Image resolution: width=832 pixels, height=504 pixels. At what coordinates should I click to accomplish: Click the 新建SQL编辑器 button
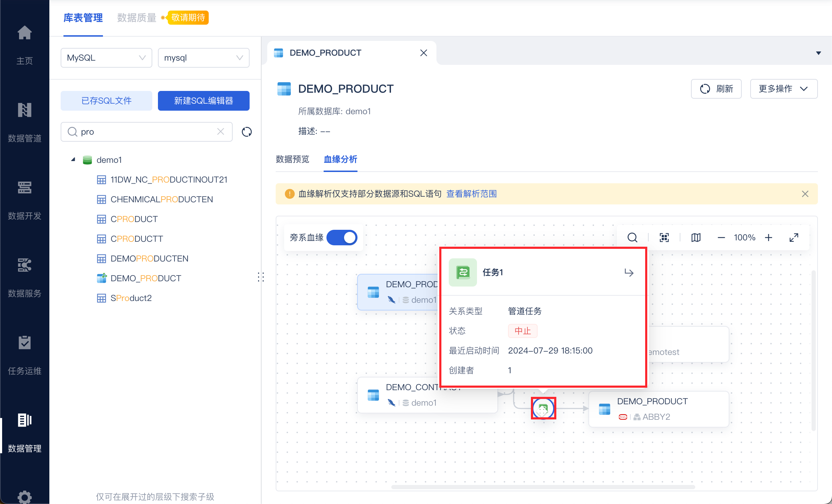203,101
